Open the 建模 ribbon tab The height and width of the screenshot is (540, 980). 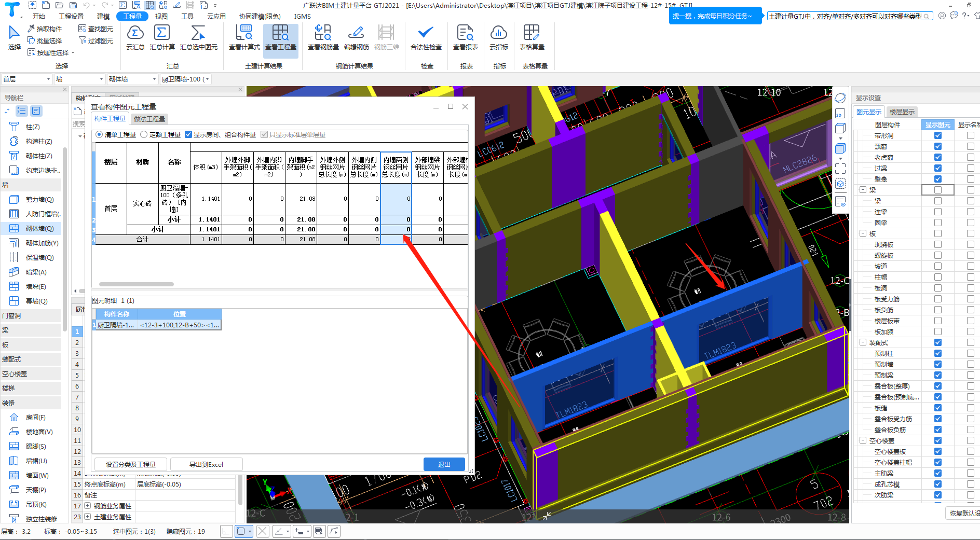[103, 16]
